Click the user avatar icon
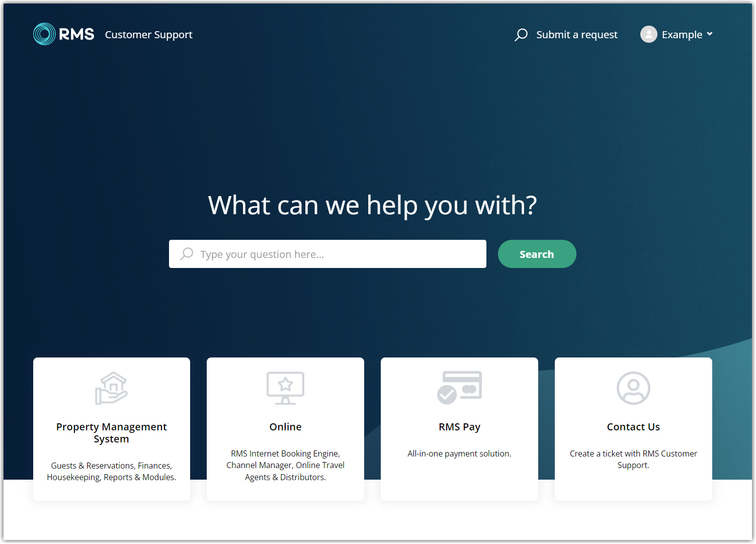The width and height of the screenshot is (756, 544). tap(648, 34)
